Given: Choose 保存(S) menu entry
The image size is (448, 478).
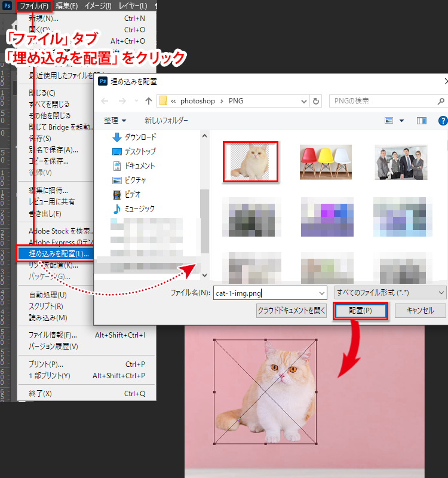Looking at the screenshot, I should tap(56, 139).
